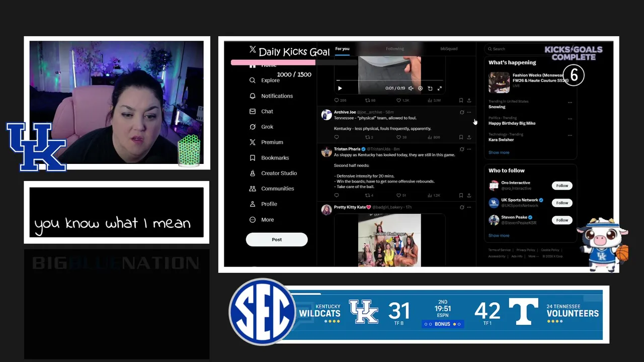644x362 pixels.
Task: Switch to the Following tab
Action: [395, 49]
